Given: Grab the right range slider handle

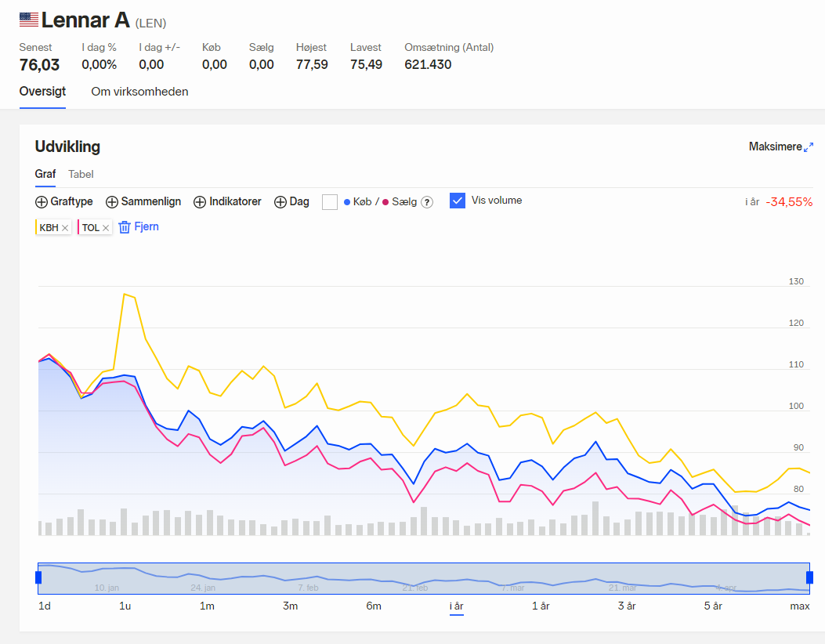Looking at the screenshot, I should (x=810, y=577).
